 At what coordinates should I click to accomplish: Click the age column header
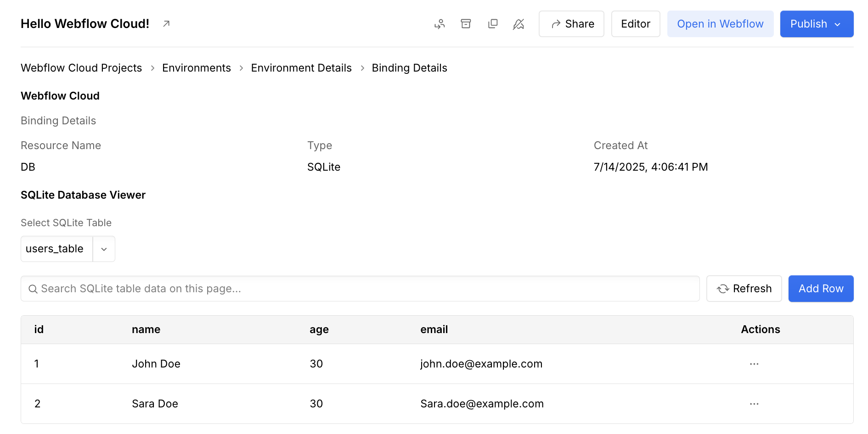(x=319, y=330)
